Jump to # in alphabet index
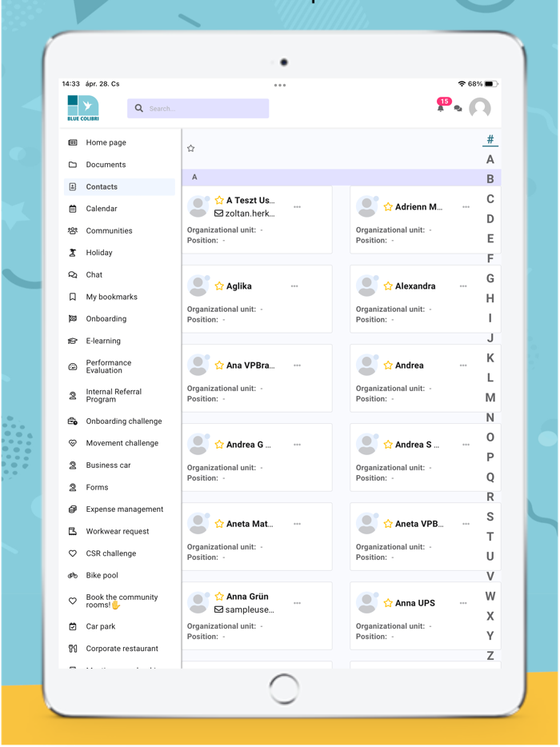The height and width of the screenshot is (747, 560). [490, 139]
